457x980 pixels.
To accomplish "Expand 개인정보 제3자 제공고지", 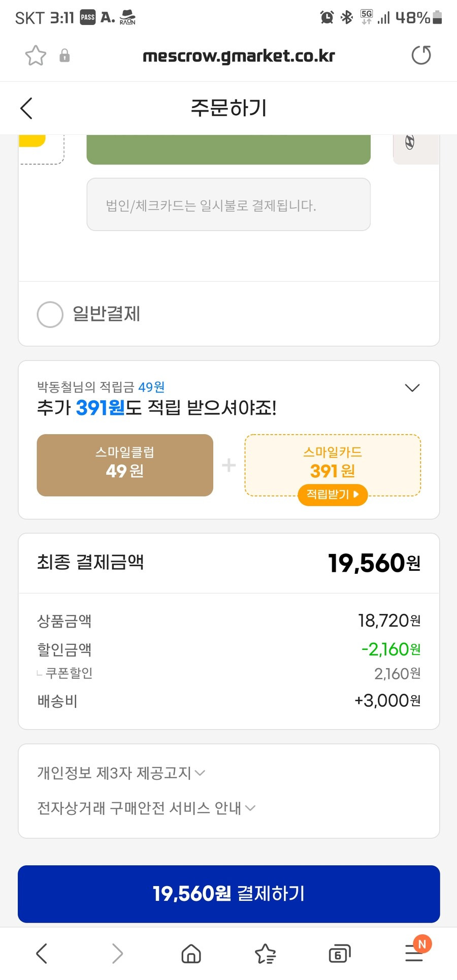I will 121,773.
